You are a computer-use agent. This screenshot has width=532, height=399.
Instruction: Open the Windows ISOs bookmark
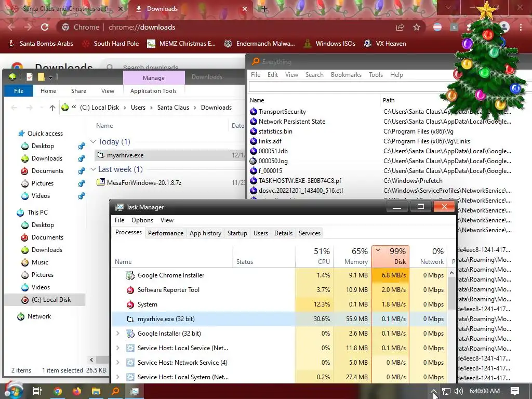329,44
